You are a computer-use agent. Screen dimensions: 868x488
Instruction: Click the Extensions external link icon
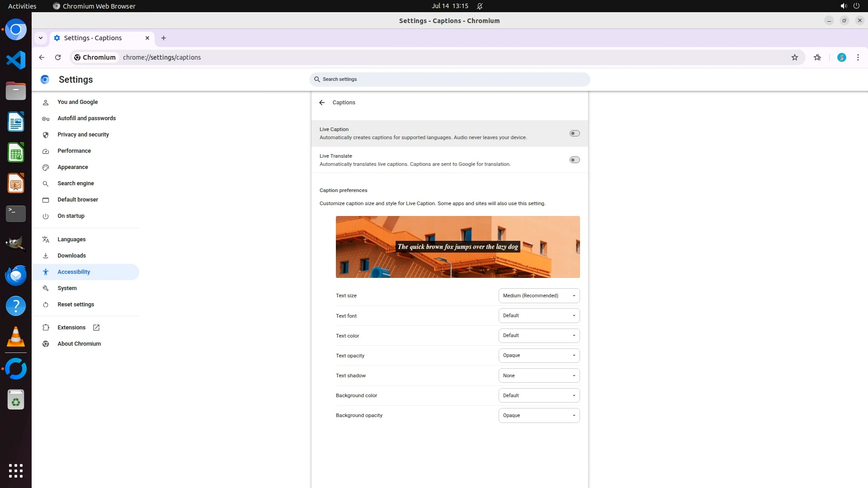pos(96,328)
